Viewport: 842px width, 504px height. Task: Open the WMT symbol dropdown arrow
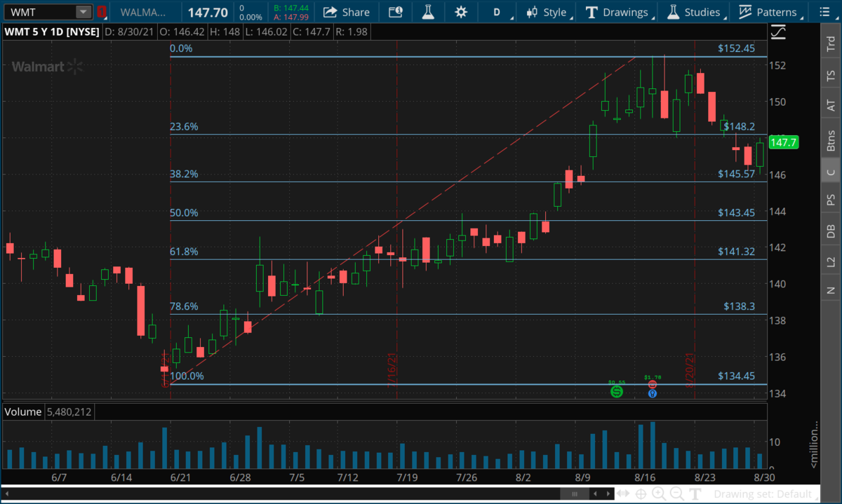[83, 12]
